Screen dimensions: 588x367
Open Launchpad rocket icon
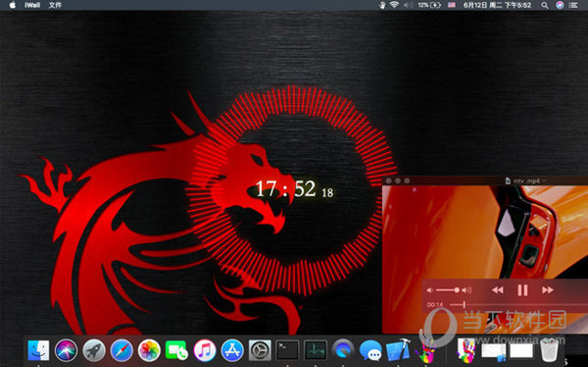pos(94,350)
